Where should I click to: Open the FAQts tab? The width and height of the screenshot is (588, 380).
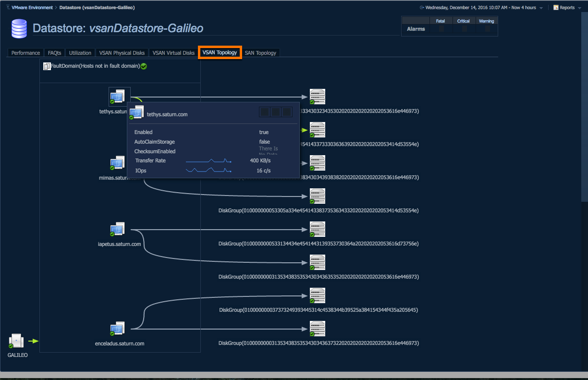pyautogui.click(x=55, y=53)
